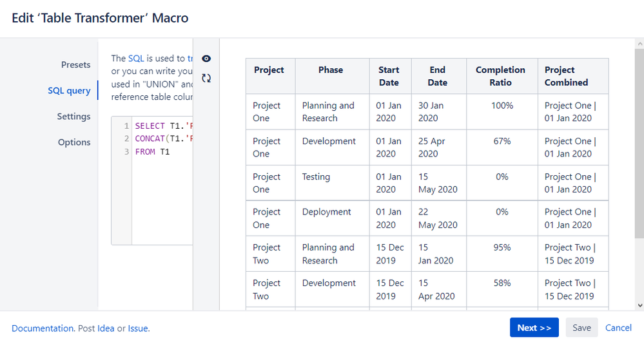Viewport: 644px width, 340px height.
Task: Click the Issue link
Action: 138,328
